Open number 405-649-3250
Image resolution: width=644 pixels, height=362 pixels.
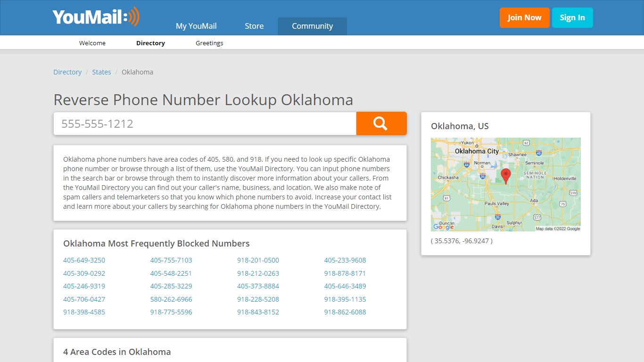[84, 260]
